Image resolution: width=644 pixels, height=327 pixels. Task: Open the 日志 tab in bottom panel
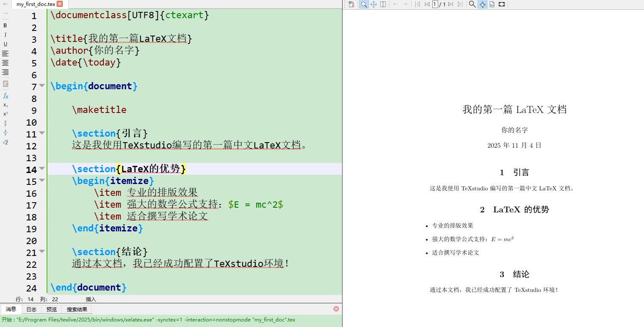31,309
